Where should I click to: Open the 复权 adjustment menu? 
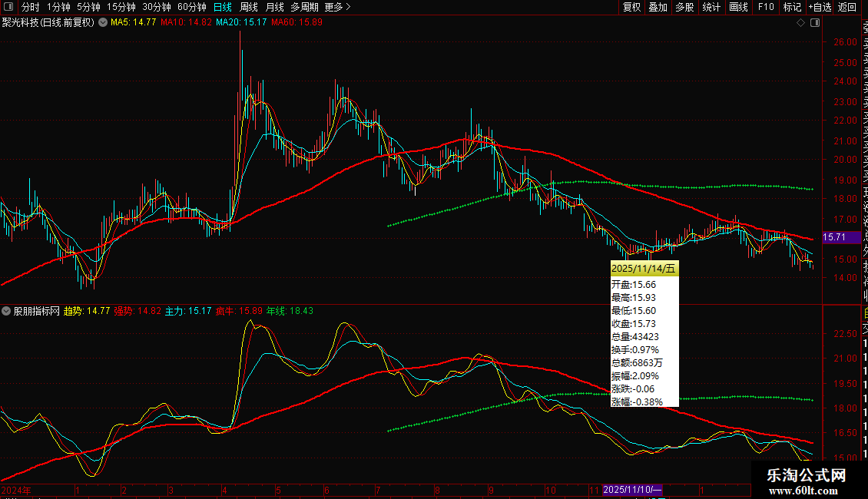click(631, 7)
